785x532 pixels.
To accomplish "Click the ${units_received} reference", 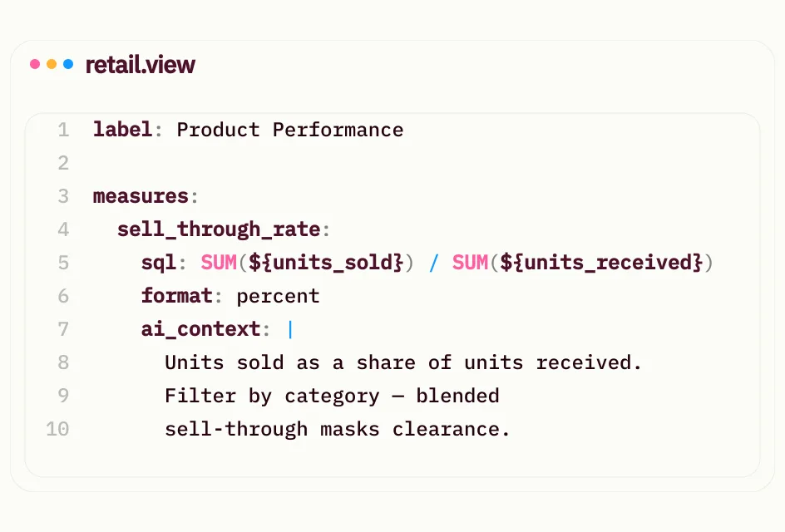I will (x=601, y=263).
